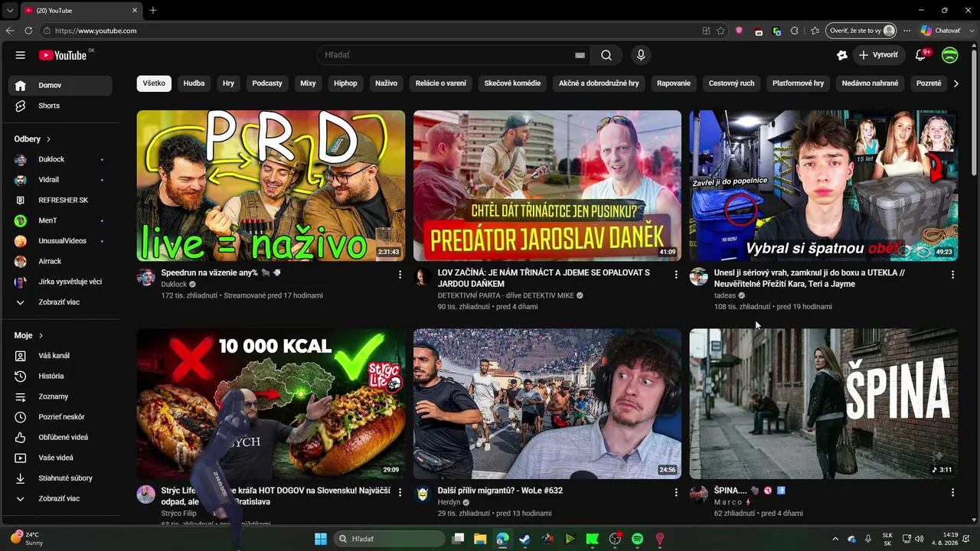Open Steam from the taskbar
Screen dimensions: 980x551
point(524,539)
